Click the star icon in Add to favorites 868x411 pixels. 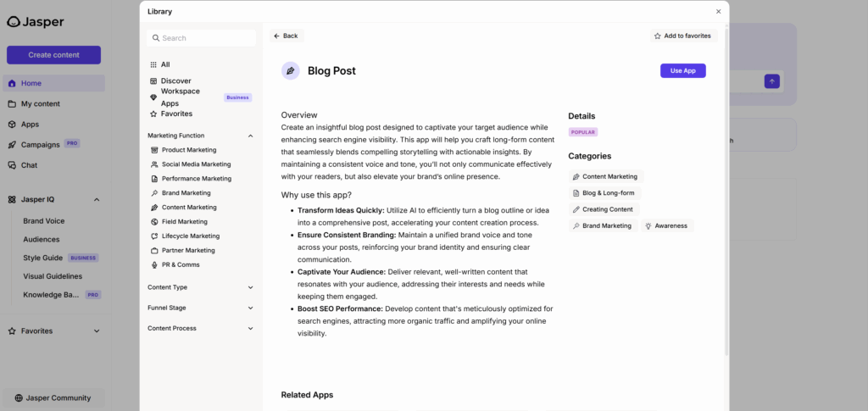click(x=658, y=36)
